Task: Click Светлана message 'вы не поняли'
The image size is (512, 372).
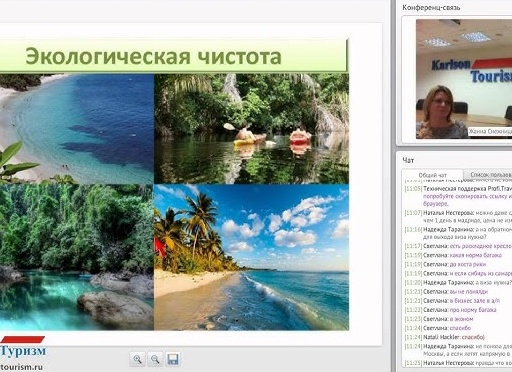Action: [446, 291]
